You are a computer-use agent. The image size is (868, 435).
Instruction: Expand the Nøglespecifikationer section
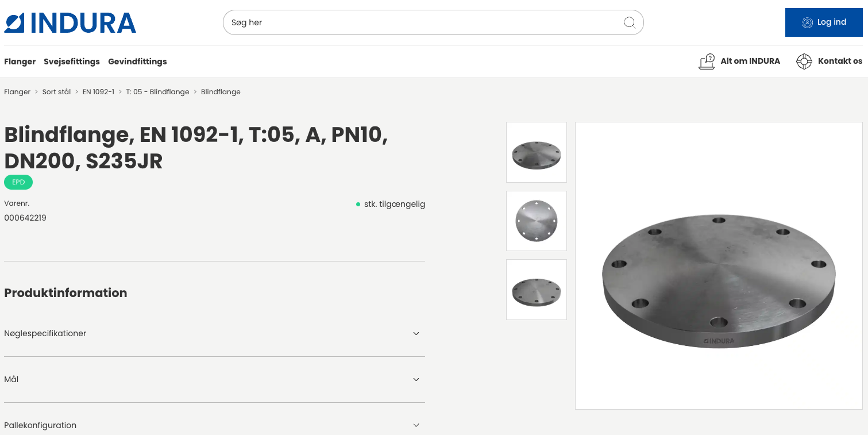[x=416, y=333]
